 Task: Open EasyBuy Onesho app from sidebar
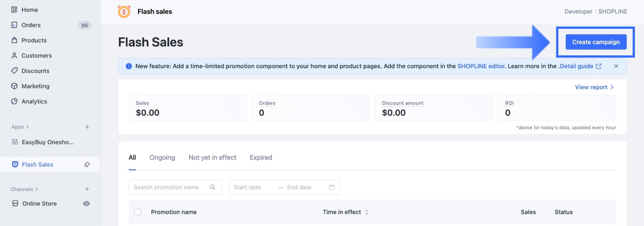coord(47,142)
